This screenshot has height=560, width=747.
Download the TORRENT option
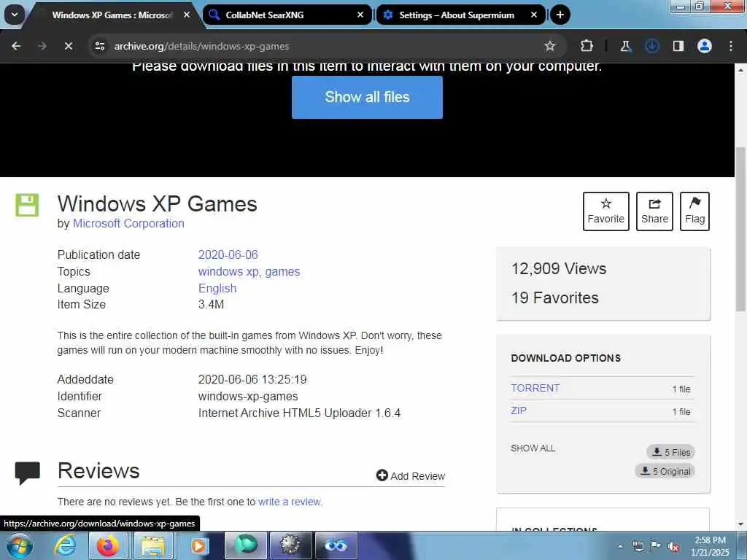pos(535,388)
